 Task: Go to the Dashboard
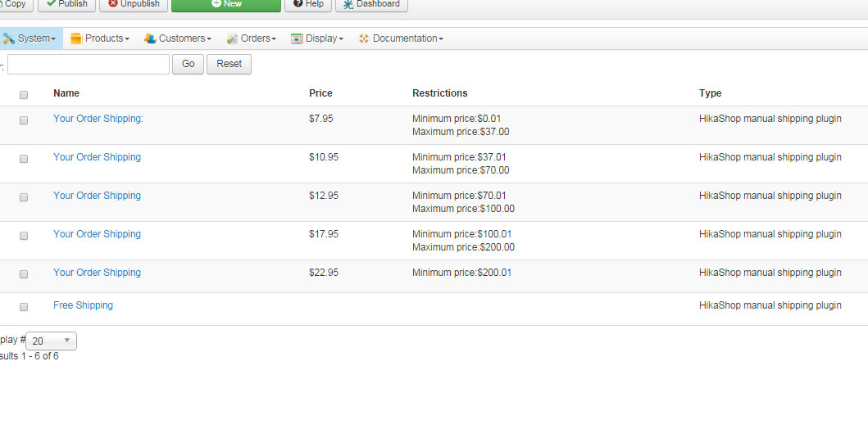tap(371, 4)
